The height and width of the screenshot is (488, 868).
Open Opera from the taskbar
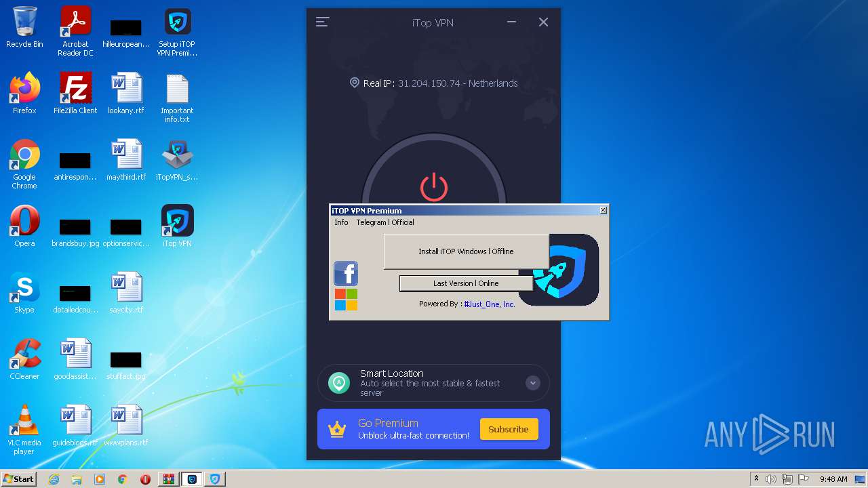click(x=145, y=479)
